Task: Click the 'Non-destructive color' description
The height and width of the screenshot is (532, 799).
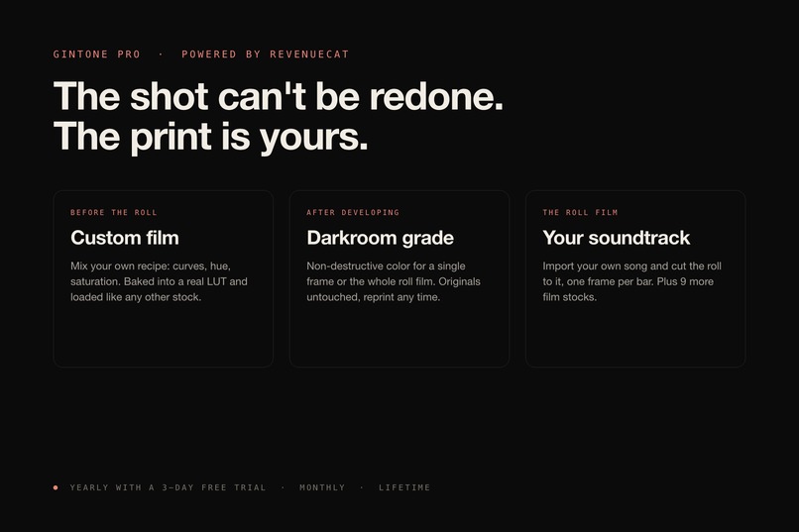Action: pos(394,281)
